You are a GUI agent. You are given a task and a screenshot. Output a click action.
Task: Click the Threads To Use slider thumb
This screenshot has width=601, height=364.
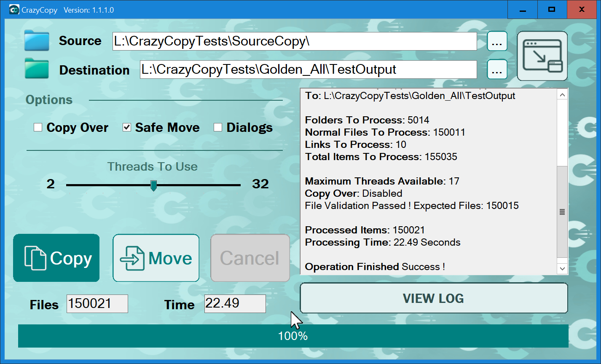coord(154,185)
